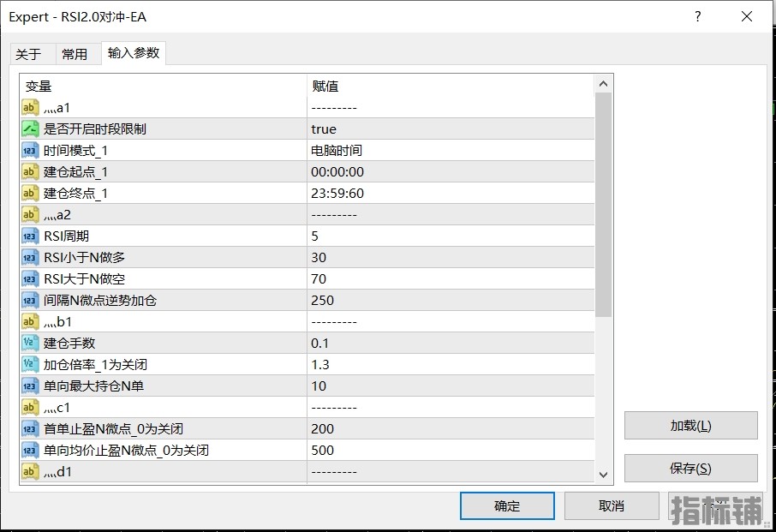Click the string icon beside ,,,,d1
Viewport: 776px width, 532px height.
coord(30,472)
